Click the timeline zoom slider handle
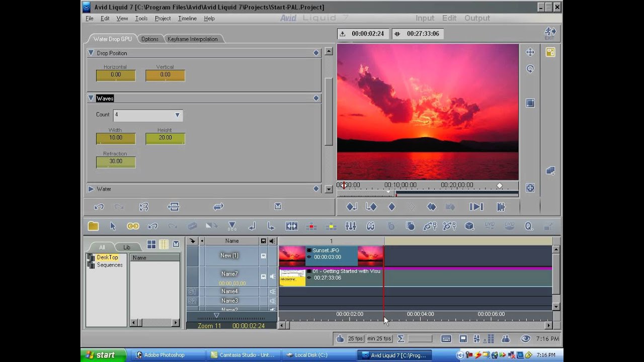Viewport: 644px width, 362px height. click(216, 315)
